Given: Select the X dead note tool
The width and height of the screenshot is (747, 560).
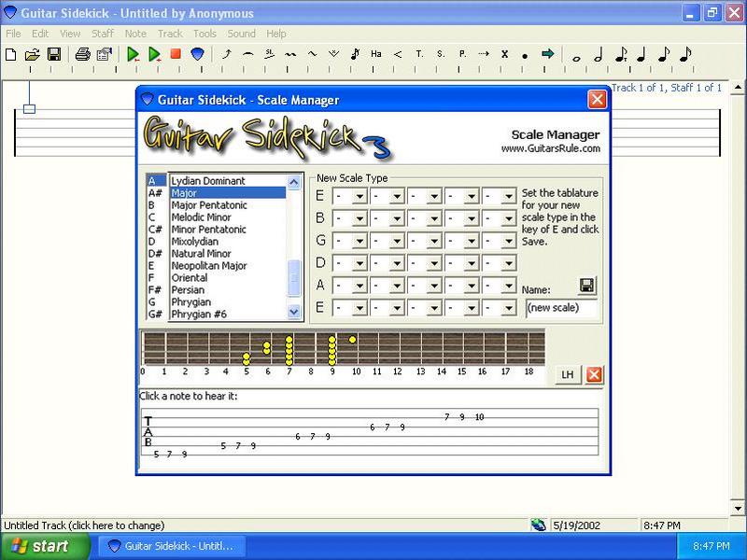Looking at the screenshot, I should pos(504,54).
